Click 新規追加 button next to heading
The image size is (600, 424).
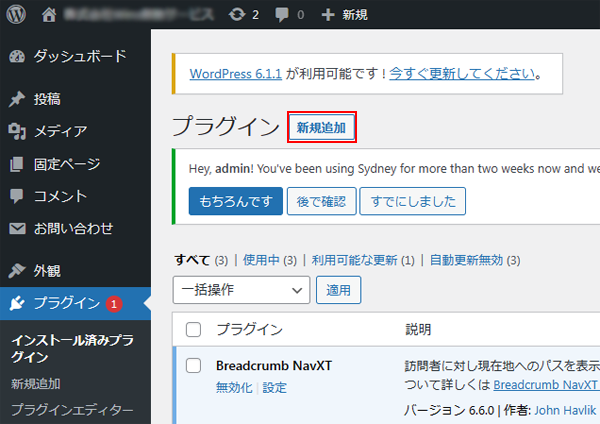tap(321, 127)
